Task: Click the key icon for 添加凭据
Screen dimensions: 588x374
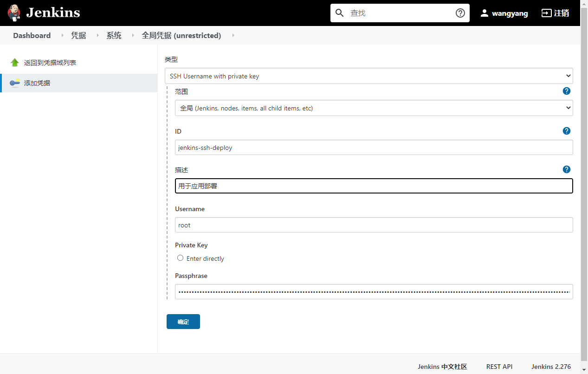Action: tap(15, 83)
